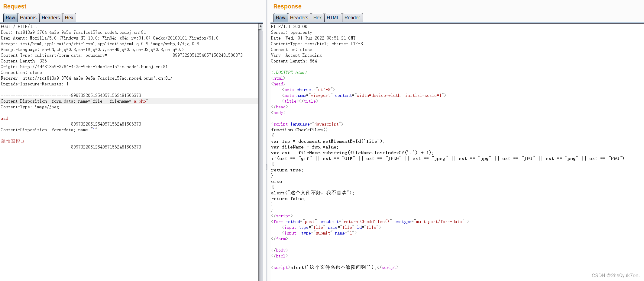
Task: Click the input type="submit" tag line
Action: click(319, 233)
